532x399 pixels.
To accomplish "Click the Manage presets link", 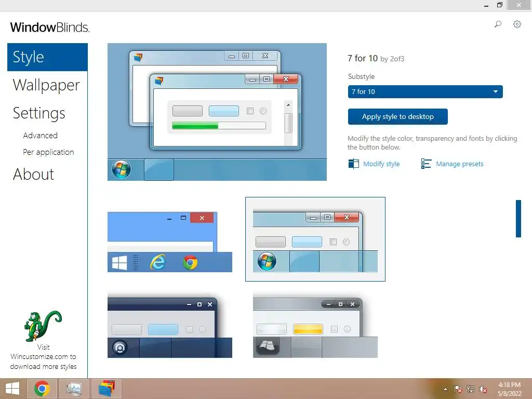I will click(x=459, y=164).
